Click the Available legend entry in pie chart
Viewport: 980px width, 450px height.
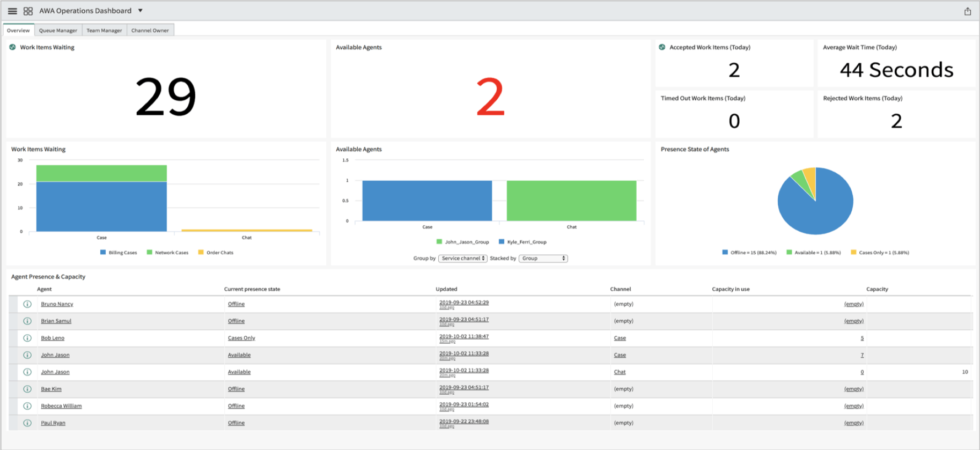coord(814,252)
